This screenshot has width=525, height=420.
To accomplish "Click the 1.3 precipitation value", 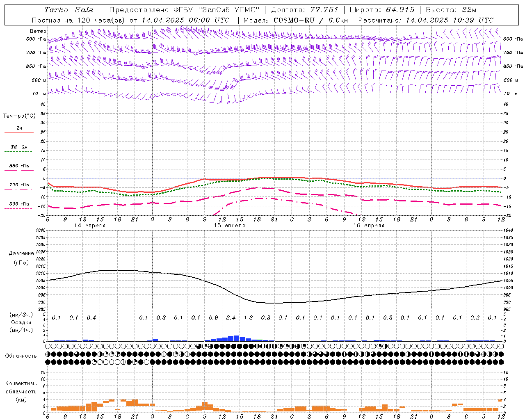I will 248,317.
